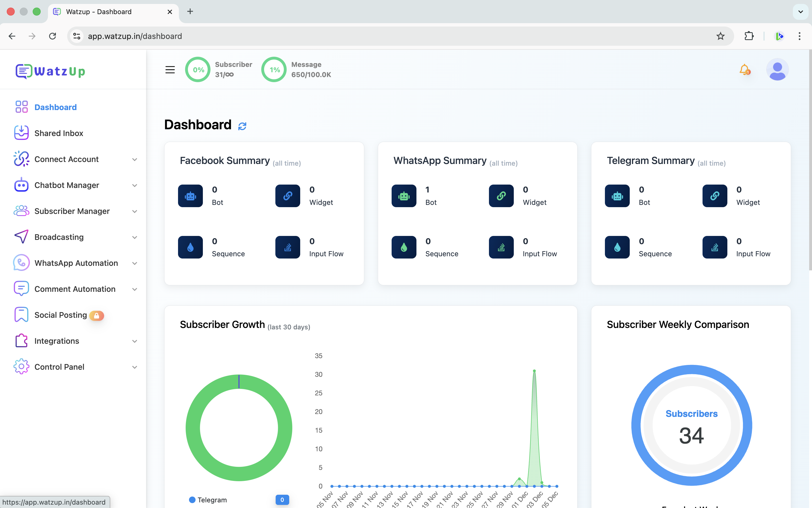The height and width of the screenshot is (508, 812).
Task: Click the Facebook Summary Widget icon
Action: [288, 196]
